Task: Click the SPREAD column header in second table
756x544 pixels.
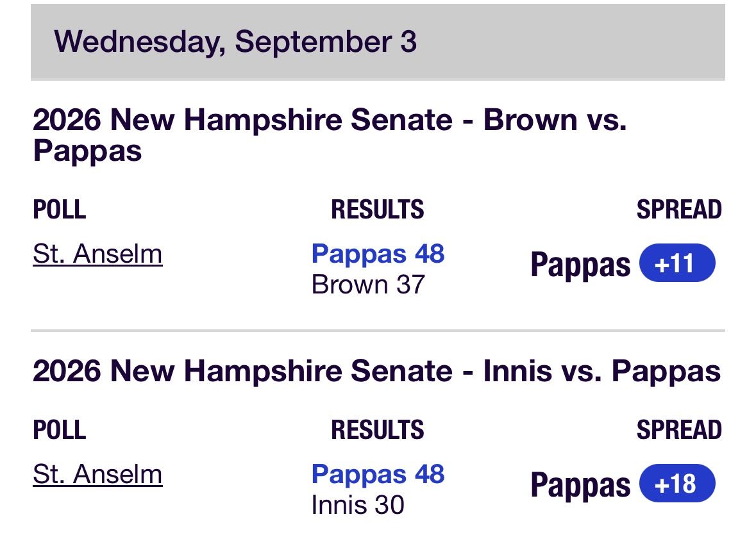Action: pyautogui.click(x=679, y=430)
